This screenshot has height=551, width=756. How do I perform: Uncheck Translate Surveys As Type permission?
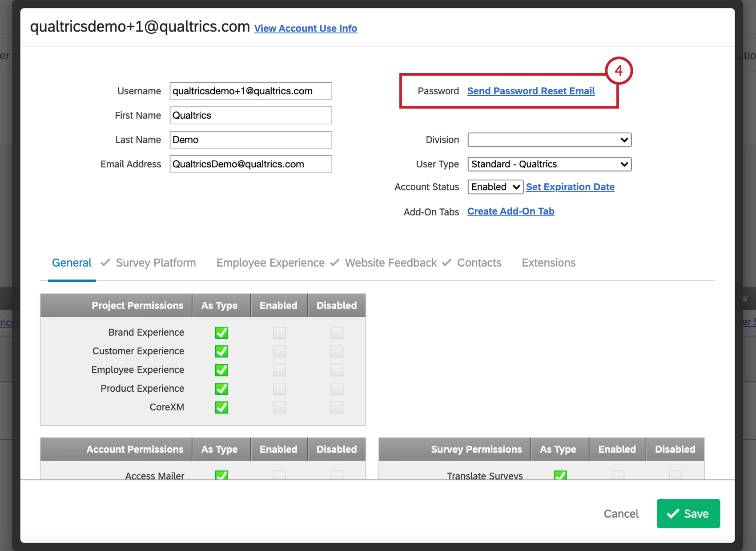coord(560,476)
